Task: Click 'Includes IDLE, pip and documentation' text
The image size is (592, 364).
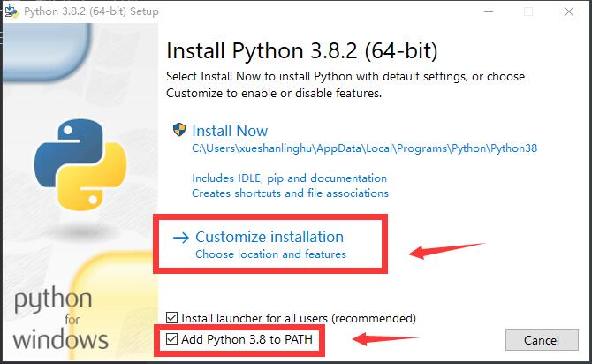Action: point(289,178)
